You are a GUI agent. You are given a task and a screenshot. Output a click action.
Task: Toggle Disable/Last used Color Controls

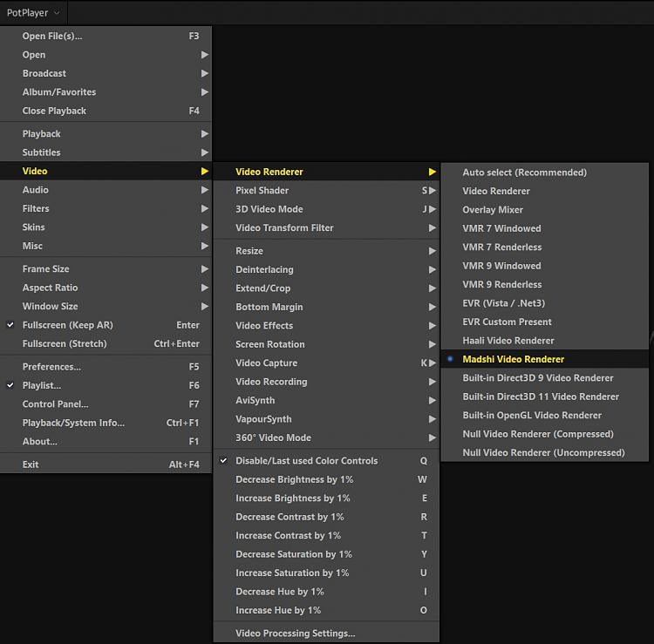(327, 461)
